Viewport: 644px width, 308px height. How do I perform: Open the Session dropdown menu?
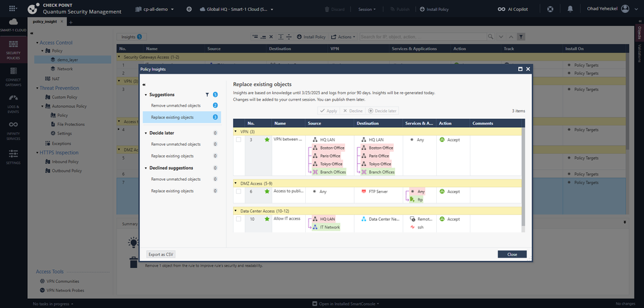pos(367,9)
